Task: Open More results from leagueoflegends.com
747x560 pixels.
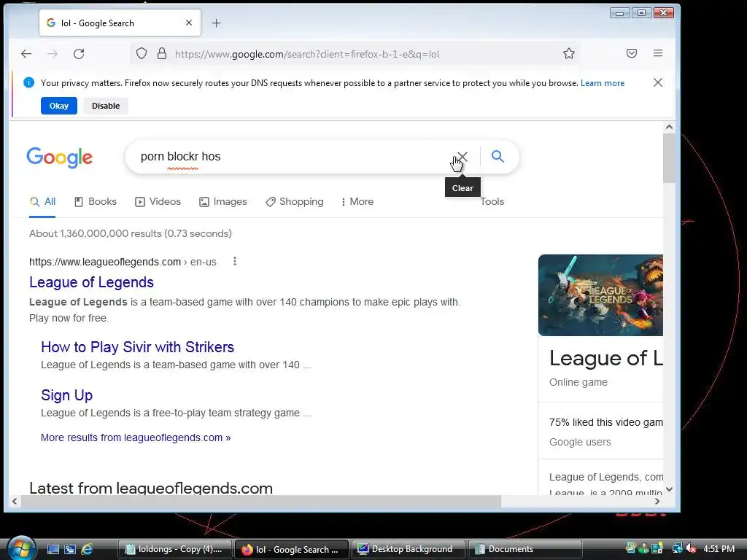Action: tap(136, 437)
